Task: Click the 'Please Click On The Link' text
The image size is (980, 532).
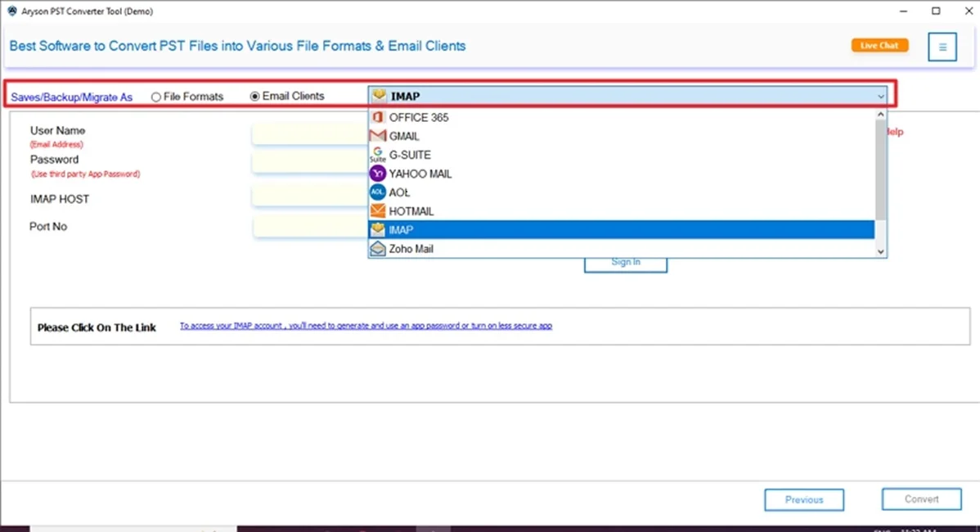Action: [97, 327]
